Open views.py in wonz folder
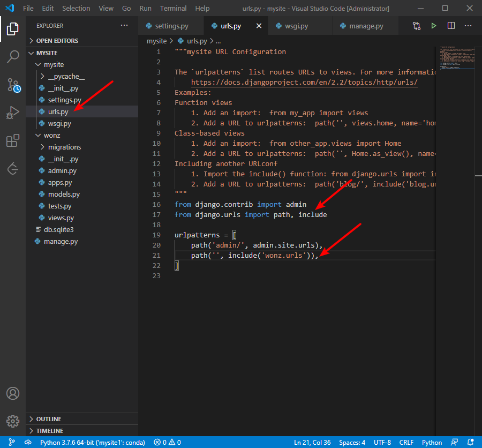 pos(82,218)
